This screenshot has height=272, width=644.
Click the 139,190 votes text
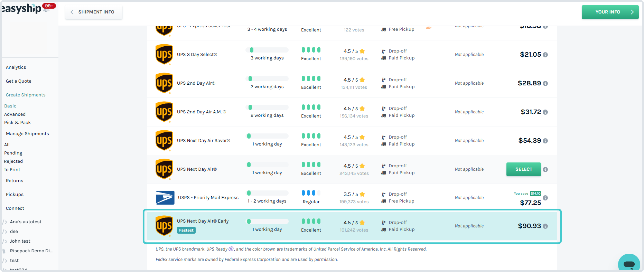coord(354,59)
